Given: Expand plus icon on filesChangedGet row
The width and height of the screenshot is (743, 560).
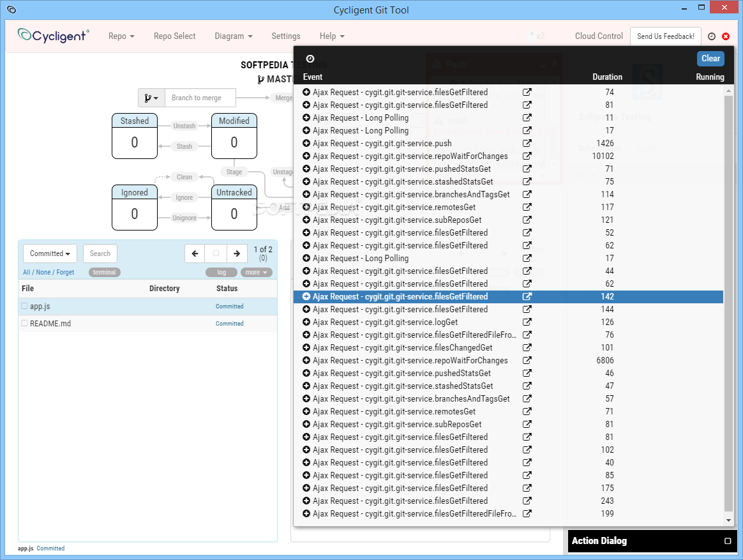Looking at the screenshot, I should 306,347.
